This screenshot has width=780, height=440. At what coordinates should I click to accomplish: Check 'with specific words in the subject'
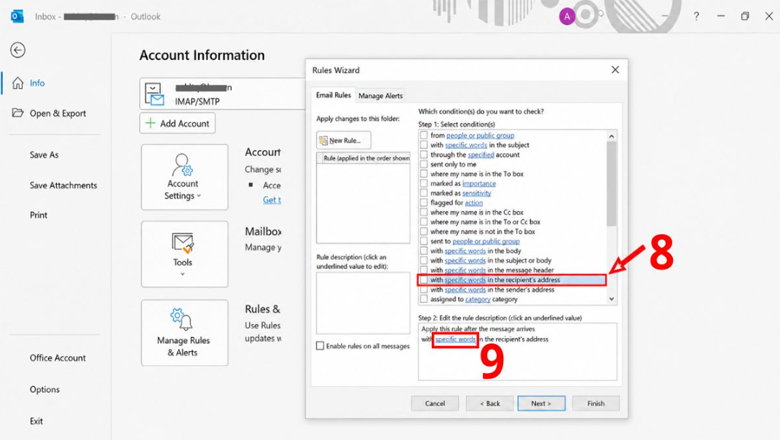pyautogui.click(x=424, y=145)
